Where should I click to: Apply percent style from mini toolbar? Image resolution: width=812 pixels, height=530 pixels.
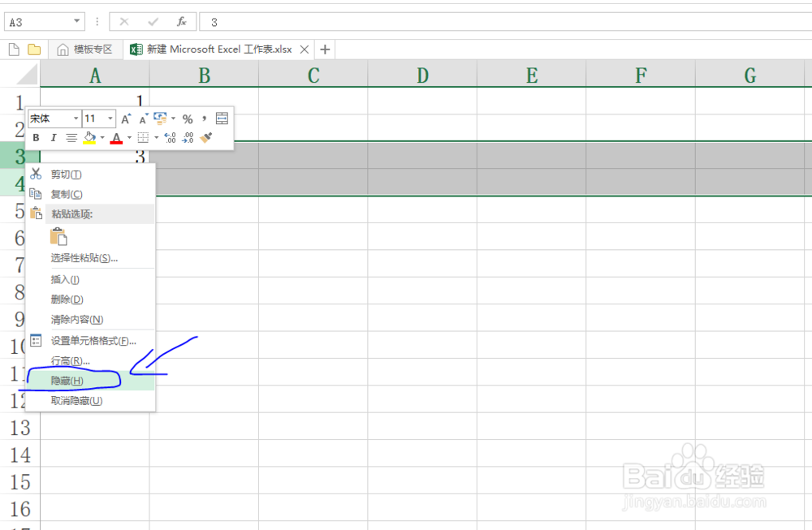(188, 119)
